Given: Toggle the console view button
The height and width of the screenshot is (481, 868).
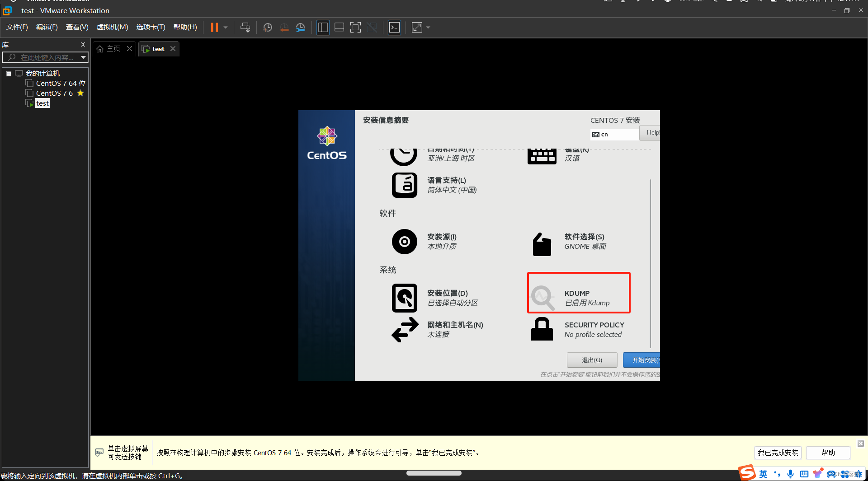Looking at the screenshot, I should pos(394,28).
